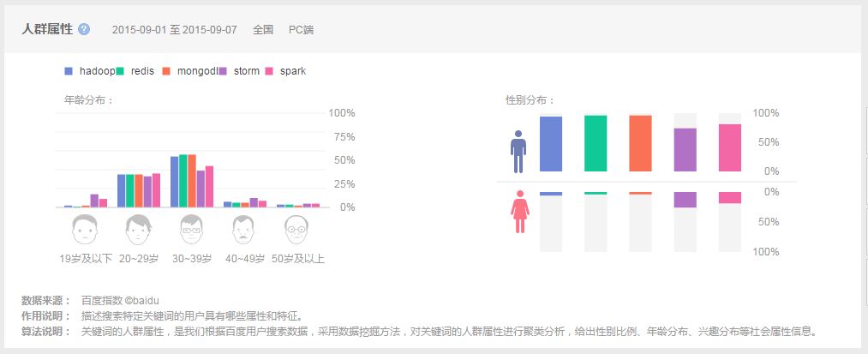Toggle the spark legend label

click(293, 71)
